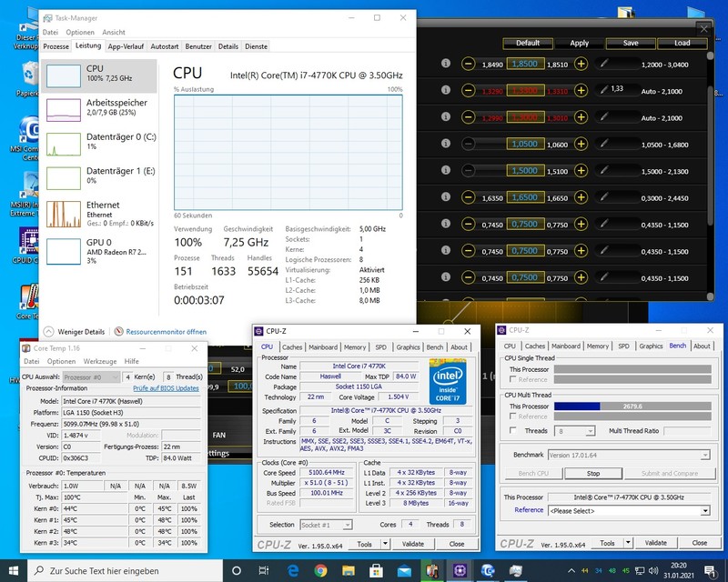Decrease the 1,8500 voltage with minus button
Screen dimensions: 728x582
coord(468,64)
